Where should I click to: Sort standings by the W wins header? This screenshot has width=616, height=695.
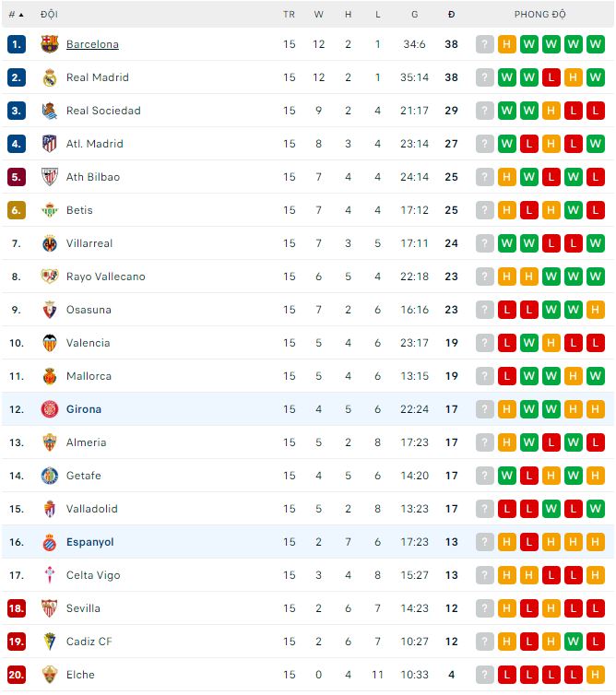(319, 15)
